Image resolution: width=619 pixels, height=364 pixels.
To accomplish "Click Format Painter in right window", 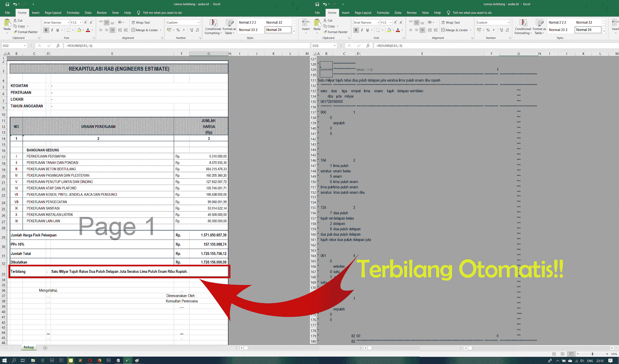I will click(x=335, y=32).
